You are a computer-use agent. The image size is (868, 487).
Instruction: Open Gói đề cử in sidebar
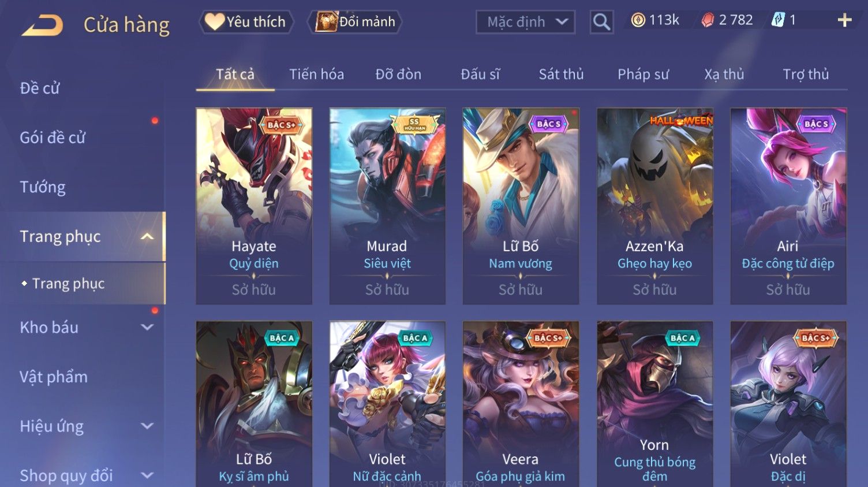(53, 137)
